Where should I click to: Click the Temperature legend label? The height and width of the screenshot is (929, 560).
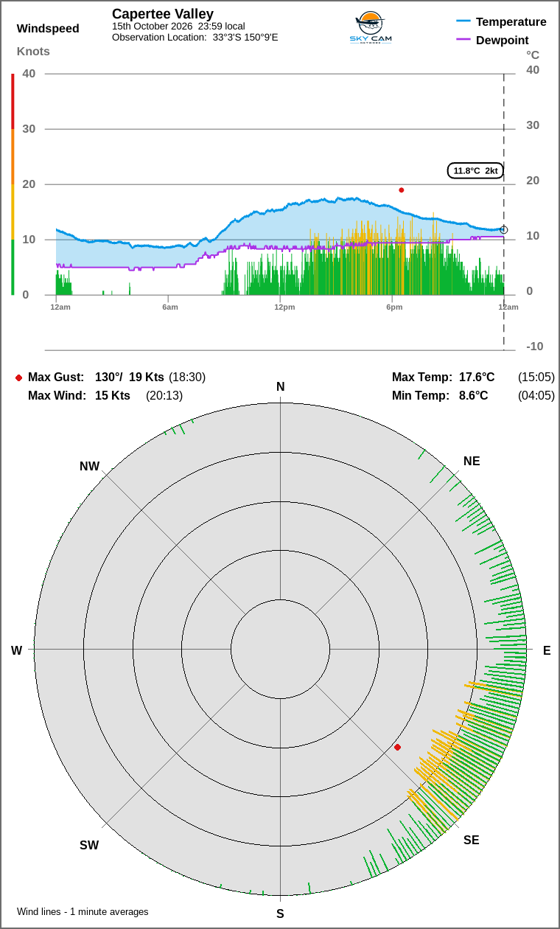[511, 22]
